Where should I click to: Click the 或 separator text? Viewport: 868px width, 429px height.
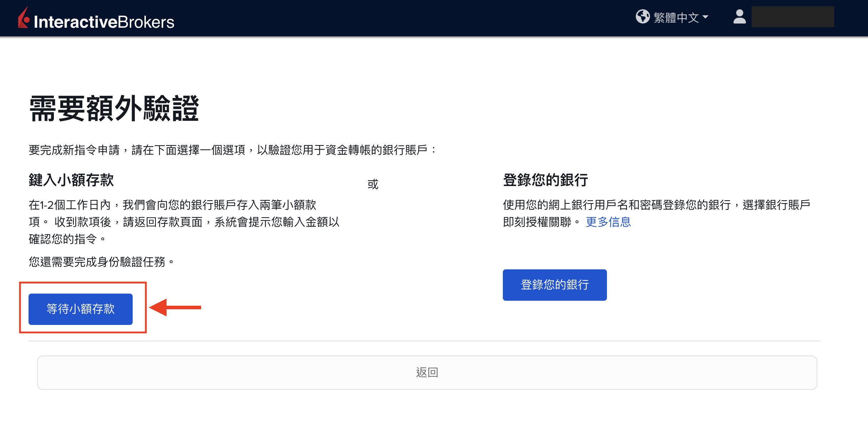tap(373, 184)
